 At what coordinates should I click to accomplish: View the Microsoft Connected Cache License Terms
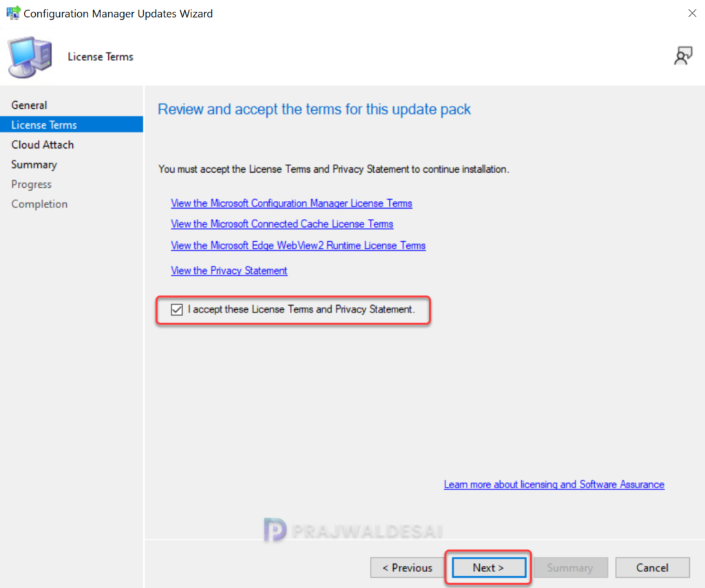tap(282, 224)
